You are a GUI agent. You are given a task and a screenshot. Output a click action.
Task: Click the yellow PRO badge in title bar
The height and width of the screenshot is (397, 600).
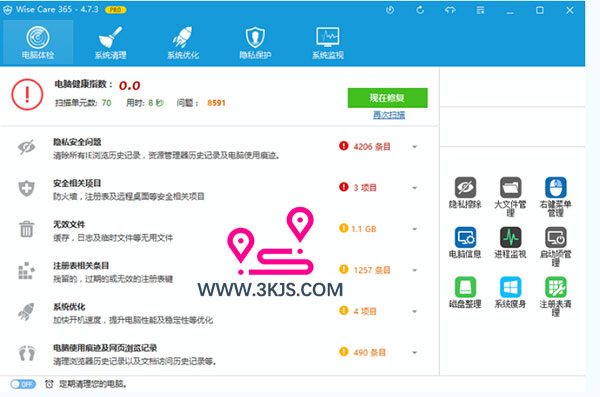click(116, 10)
